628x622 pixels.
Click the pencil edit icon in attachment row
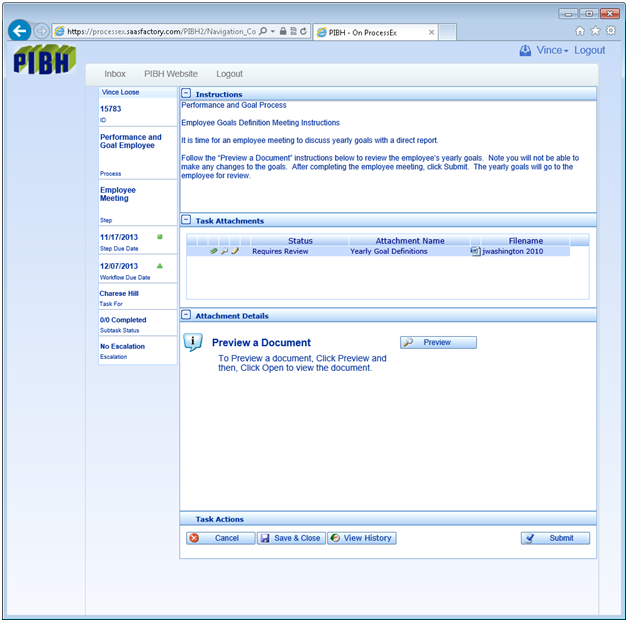click(235, 251)
